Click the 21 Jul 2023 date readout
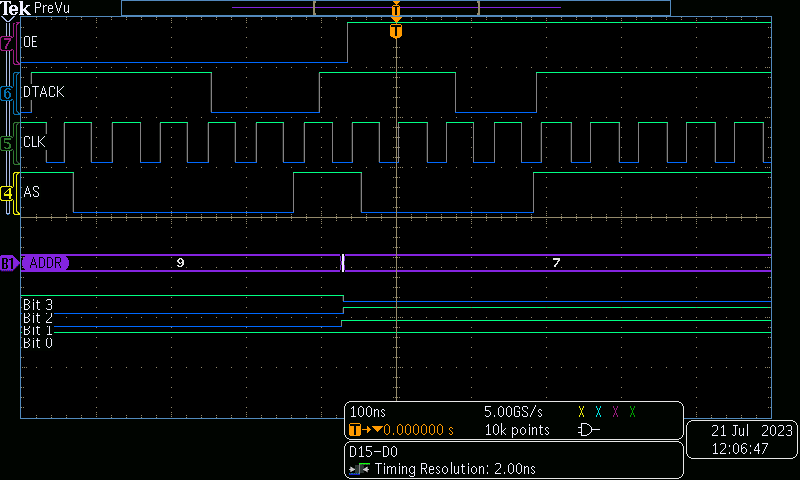Screen dimensions: 800x480 [x=752, y=431]
